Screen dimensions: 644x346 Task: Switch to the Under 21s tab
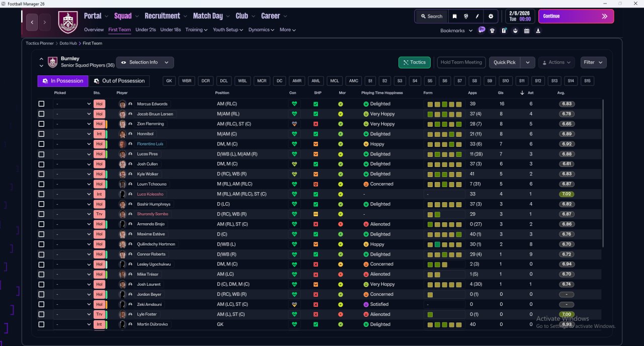tap(145, 30)
